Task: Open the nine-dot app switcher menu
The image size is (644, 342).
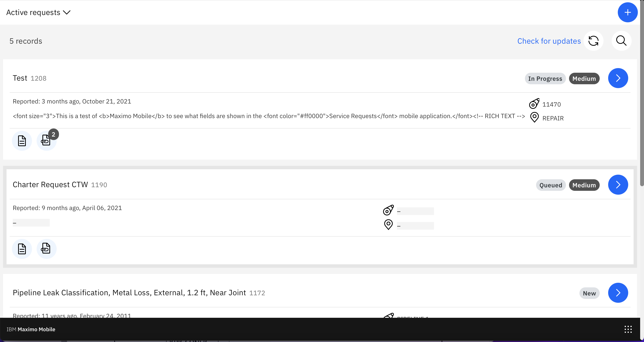Action: 628,329
